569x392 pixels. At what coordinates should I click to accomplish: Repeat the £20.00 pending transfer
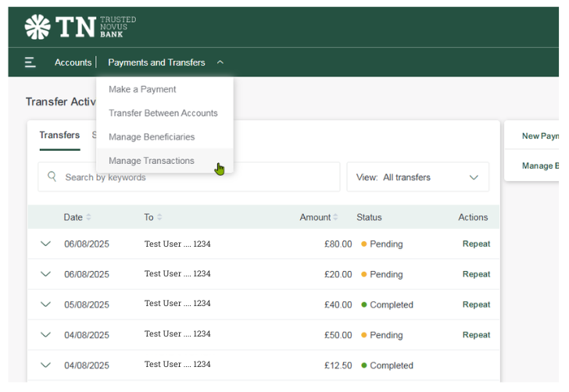[476, 274]
